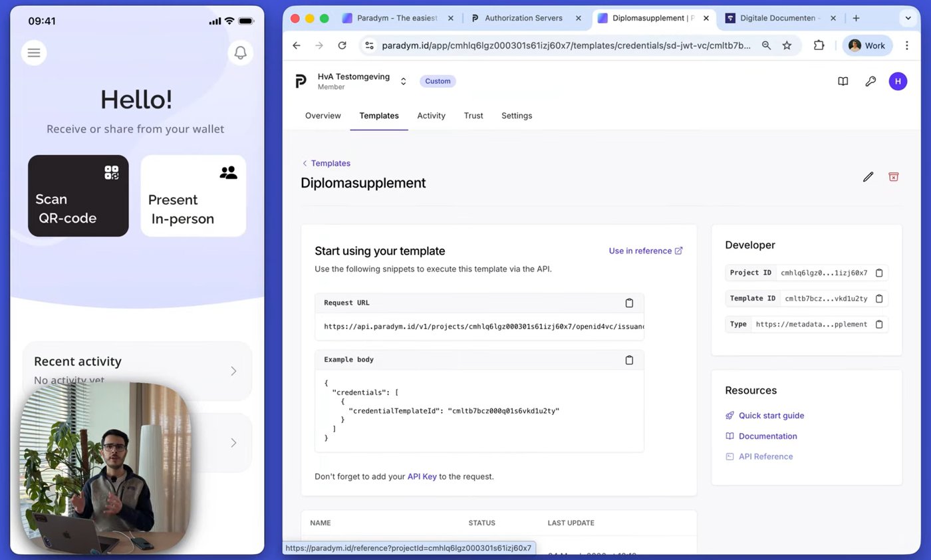Expand the Recent activity chevron
Screen dimensions: 931x560
233,371
